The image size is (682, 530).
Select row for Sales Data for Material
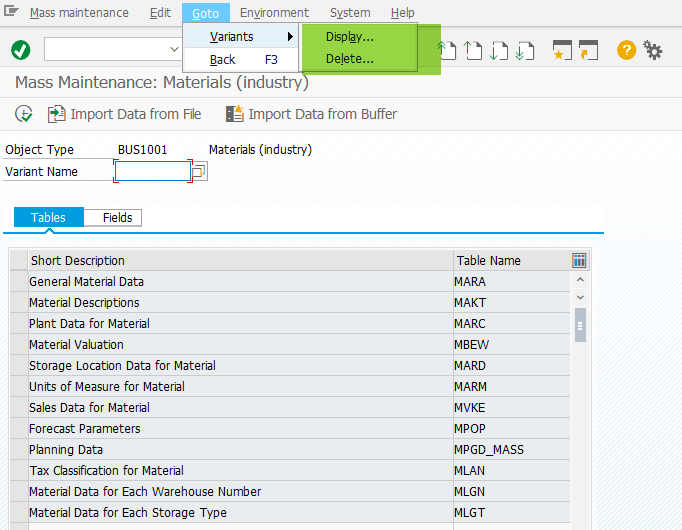pyautogui.click(x=18, y=408)
